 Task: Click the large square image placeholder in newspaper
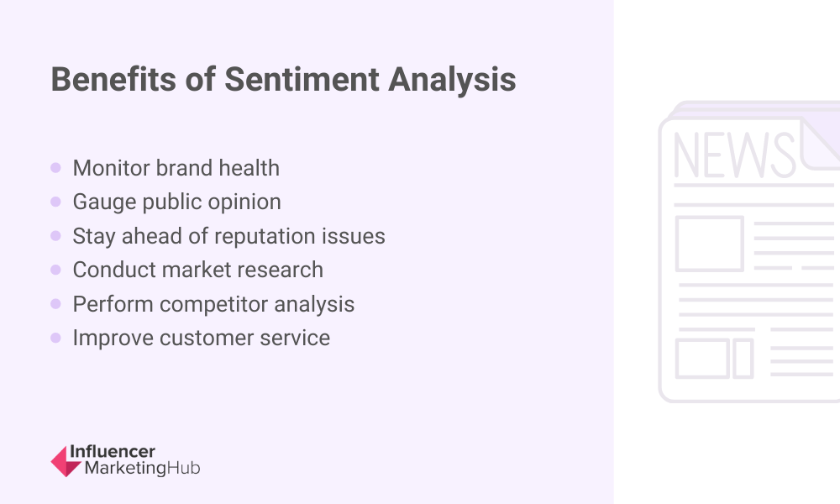(x=709, y=244)
